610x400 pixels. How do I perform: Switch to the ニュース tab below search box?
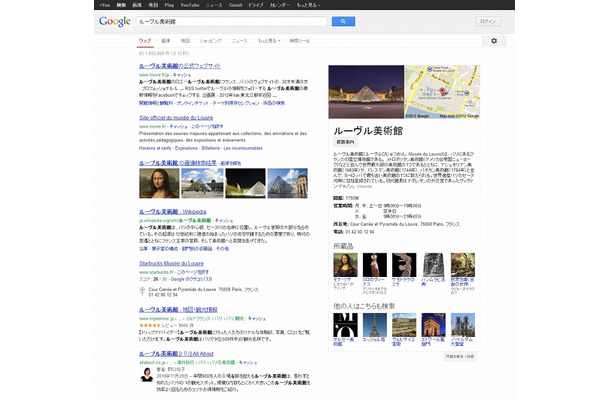pos(240,41)
